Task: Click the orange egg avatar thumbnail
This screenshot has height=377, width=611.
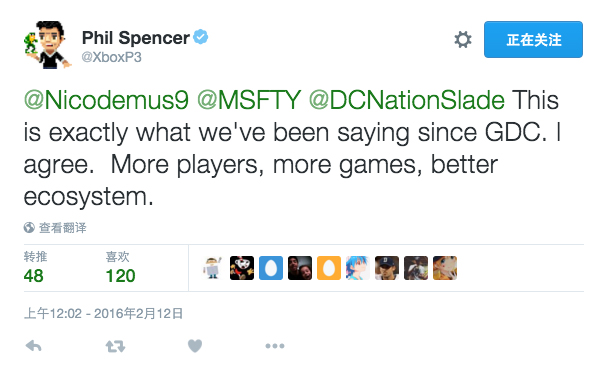Action: 329,268
